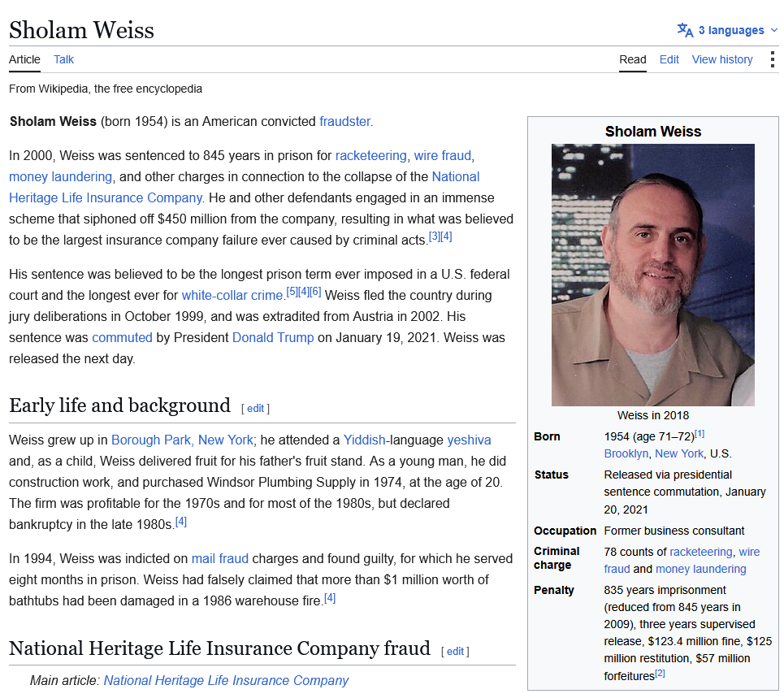
Task: Click the Brooklyn link in infobox
Action: coord(626,453)
